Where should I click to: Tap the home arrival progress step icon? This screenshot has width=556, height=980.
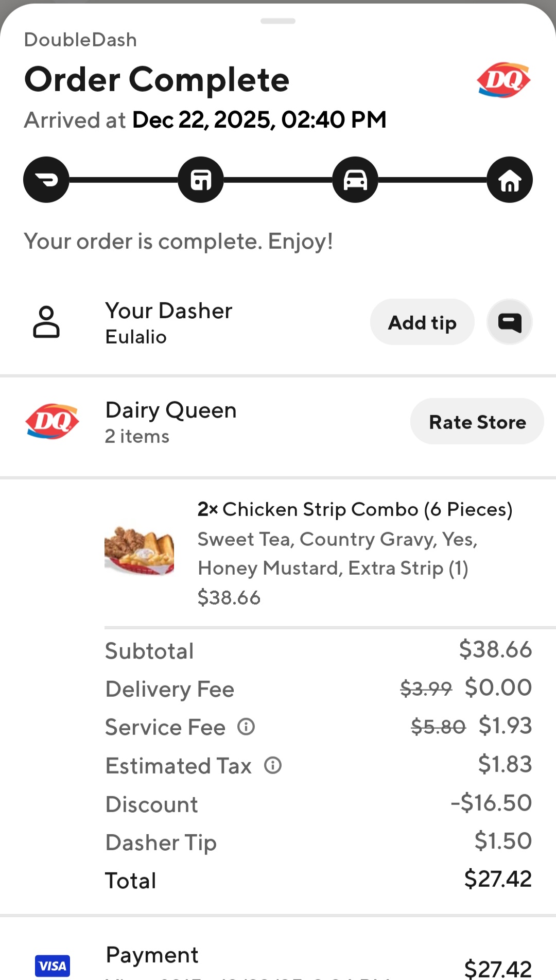510,180
